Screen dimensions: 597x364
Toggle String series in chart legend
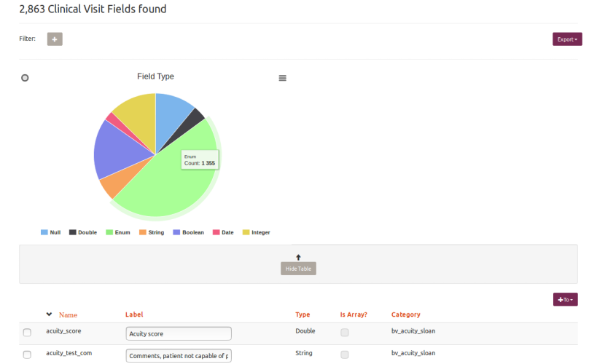152,232
